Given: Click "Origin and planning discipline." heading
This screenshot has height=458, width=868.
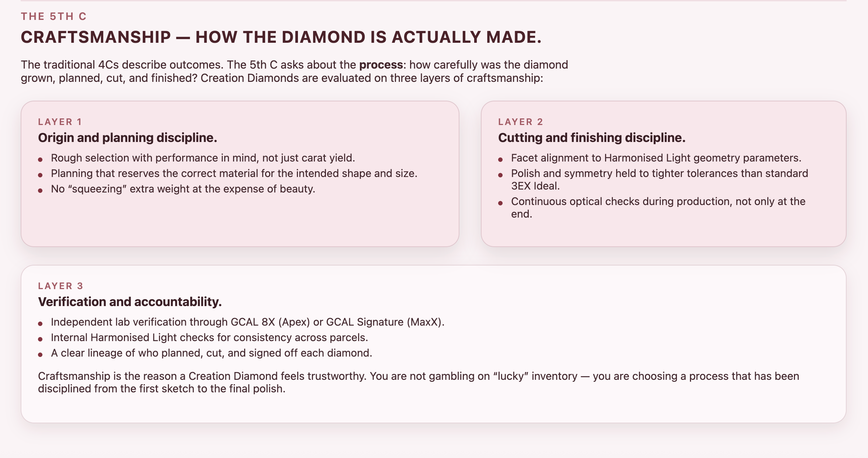Looking at the screenshot, I should coord(128,138).
